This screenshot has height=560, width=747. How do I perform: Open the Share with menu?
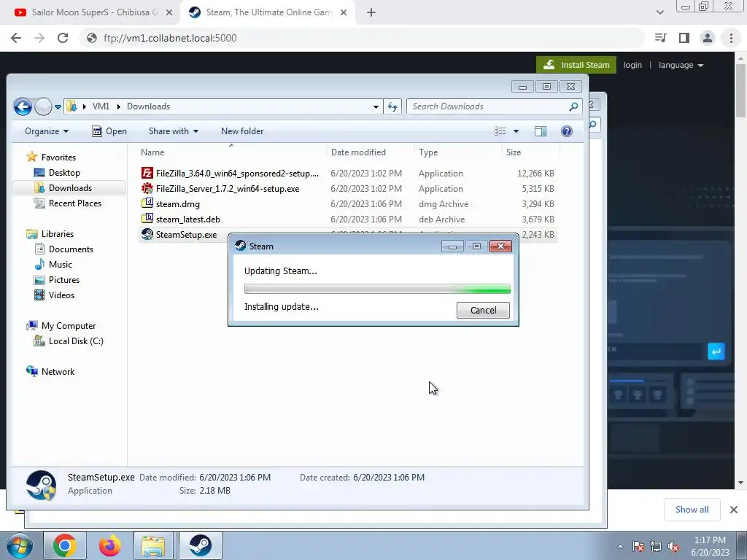pos(174,131)
